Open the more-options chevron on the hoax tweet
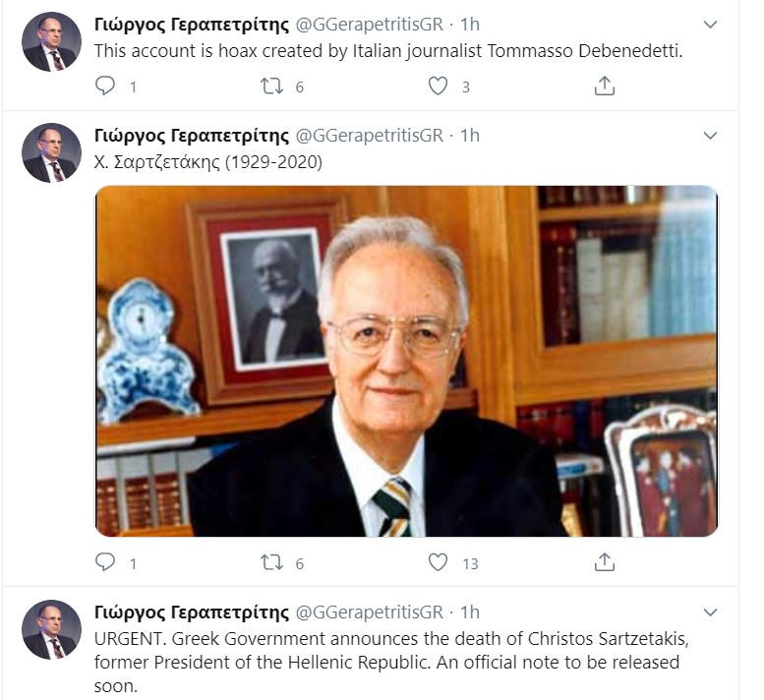The height and width of the screenshot is (700, 764). pos(710,25)
